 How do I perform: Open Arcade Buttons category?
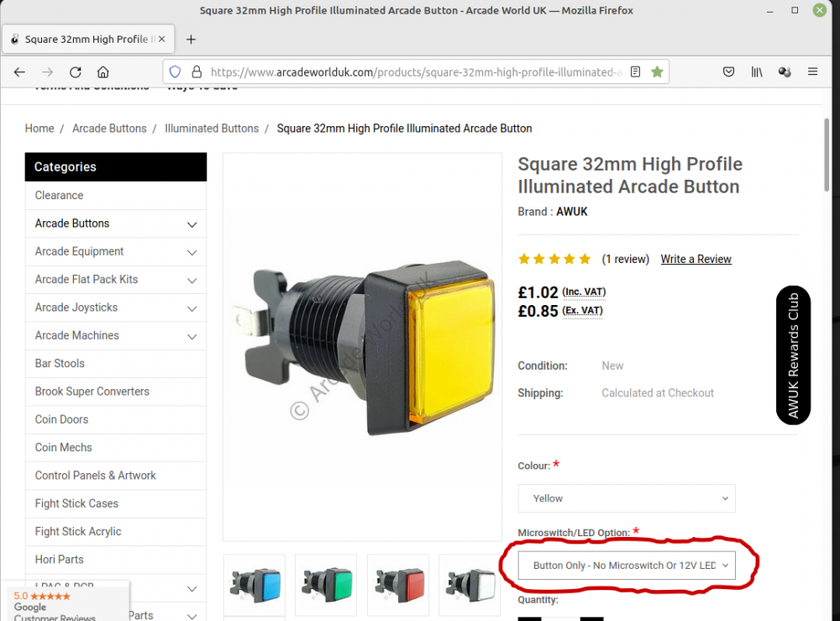pyautogui.click(x=71, y=224)
